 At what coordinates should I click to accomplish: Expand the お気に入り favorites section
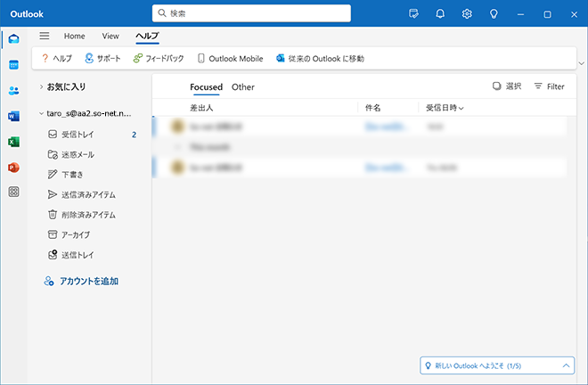tap(42, 86)
